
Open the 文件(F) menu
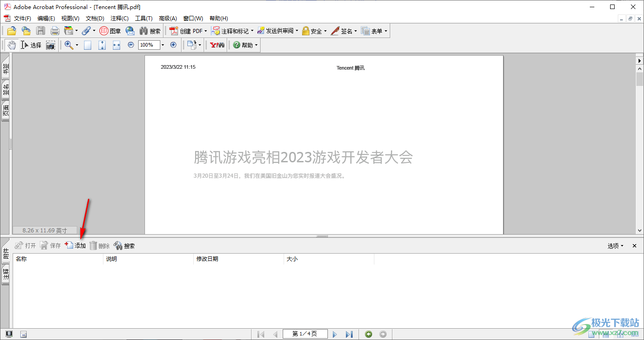click(x=22, y=19)
